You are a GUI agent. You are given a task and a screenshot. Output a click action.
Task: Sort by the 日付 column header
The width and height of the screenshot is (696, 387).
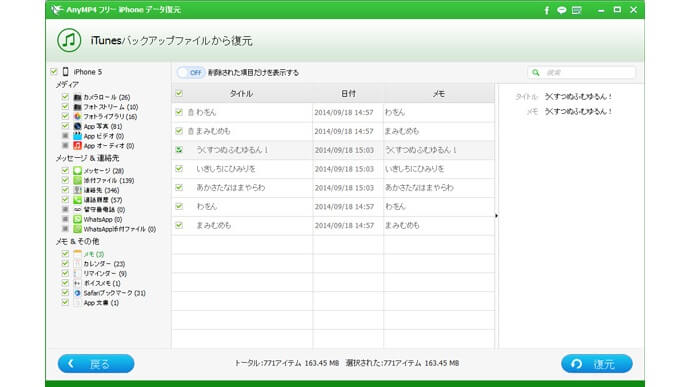click(348, 94)
